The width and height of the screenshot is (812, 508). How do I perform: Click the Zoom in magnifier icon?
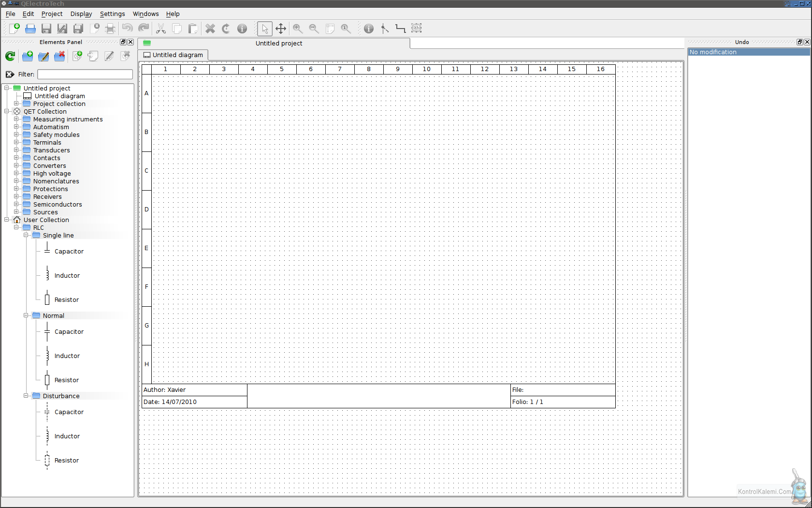coord(298,29)
